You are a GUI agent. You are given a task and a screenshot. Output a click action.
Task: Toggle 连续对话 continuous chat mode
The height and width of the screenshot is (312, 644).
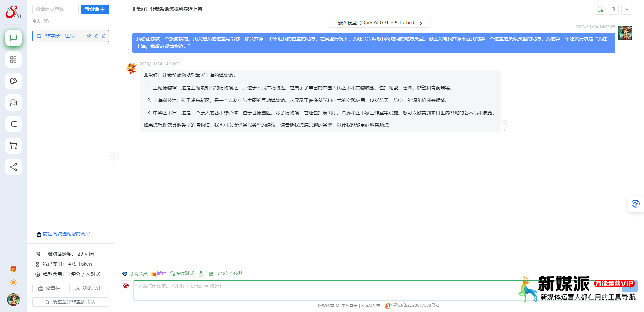click(x=182, y=274)
